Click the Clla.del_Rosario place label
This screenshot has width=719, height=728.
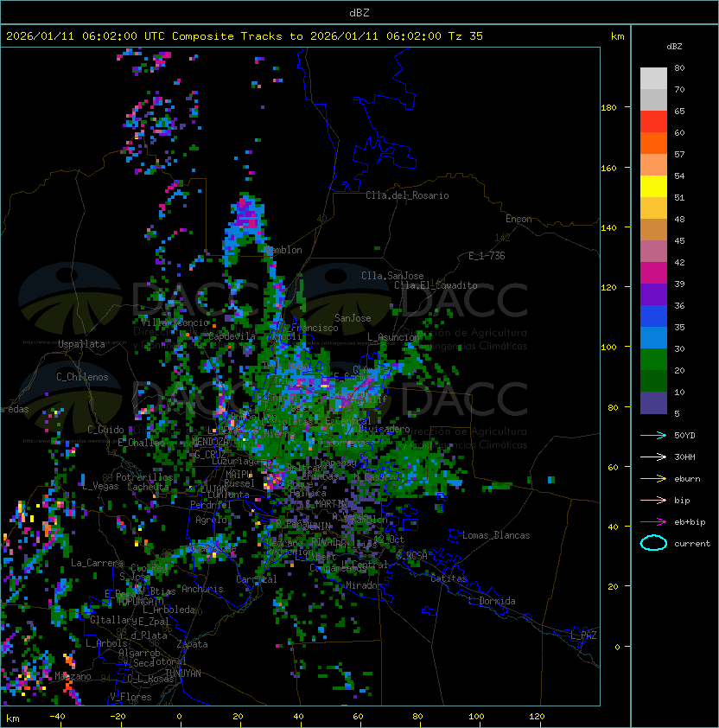pos(407,195)
